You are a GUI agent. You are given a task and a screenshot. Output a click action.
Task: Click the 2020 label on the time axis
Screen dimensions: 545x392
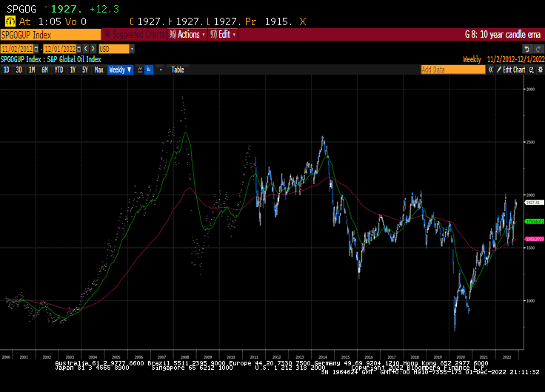pyautogui.click(x=461, y=357)
